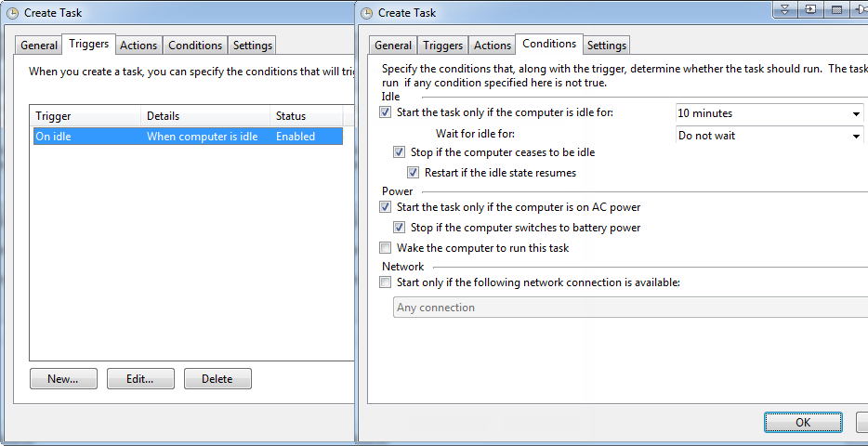Image resolution: width=868 pixels, height=446 pixels.
Task: Click the dotted grid titlebar icon
Action: [x=837, y=9]
